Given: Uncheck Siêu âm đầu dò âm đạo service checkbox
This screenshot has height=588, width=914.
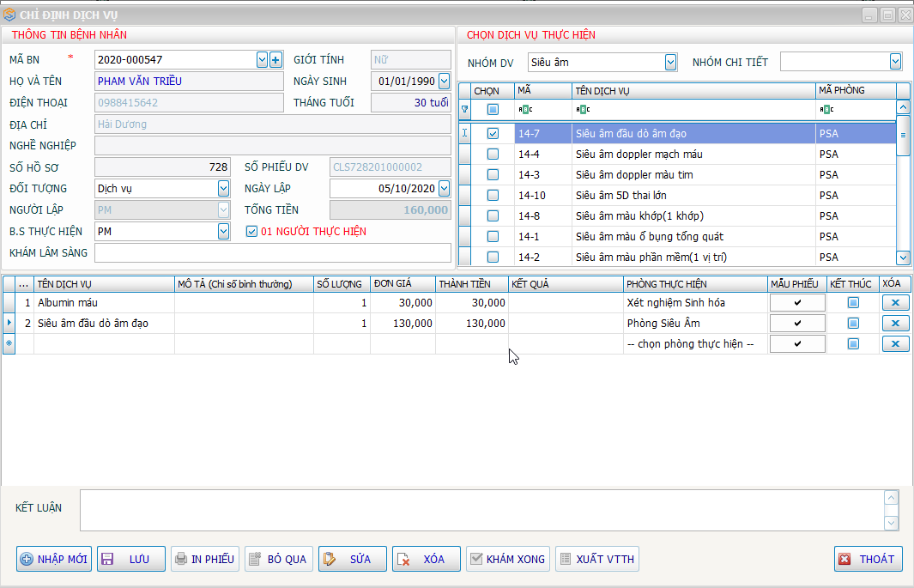Looking at the screenshot, I should (x=493, y=133).
